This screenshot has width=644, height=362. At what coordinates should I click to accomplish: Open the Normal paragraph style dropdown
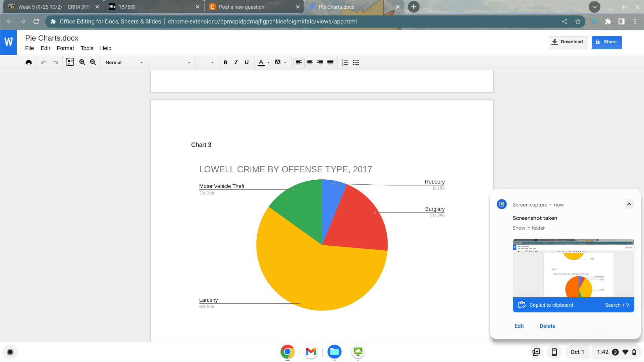124,62
